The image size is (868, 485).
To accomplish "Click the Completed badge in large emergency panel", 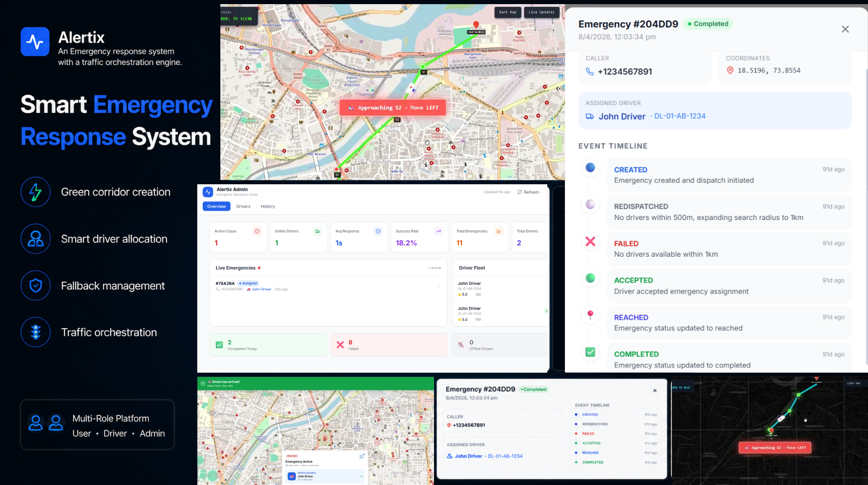I will click(x=708, y=24).
